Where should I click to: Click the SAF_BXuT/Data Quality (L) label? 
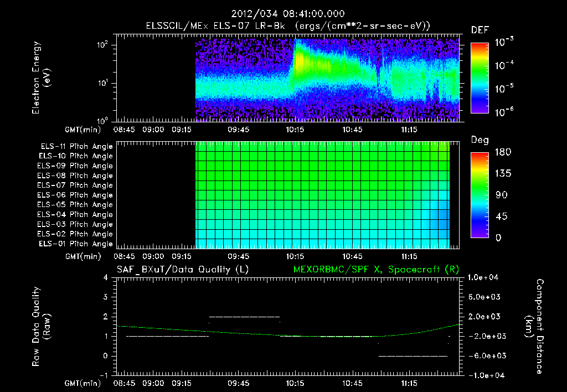pyautogui.click(x=183, y=270)
